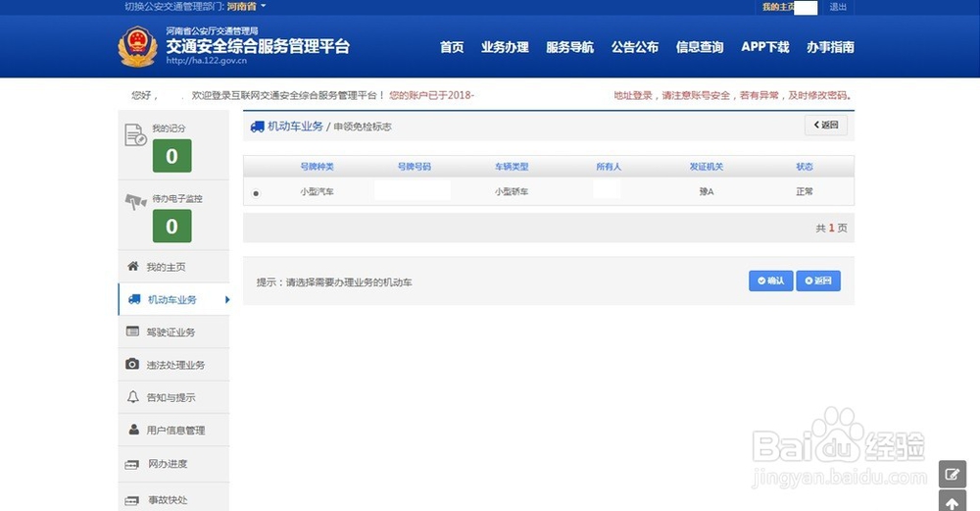
Task: Click the blue 确认 button
Action: (x=770, y=281)
